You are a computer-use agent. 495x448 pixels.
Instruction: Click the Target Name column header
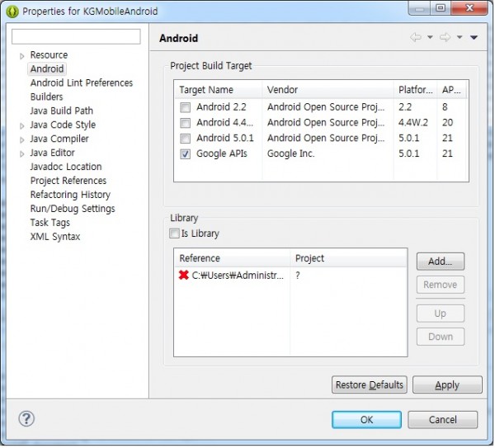(218, 90)
